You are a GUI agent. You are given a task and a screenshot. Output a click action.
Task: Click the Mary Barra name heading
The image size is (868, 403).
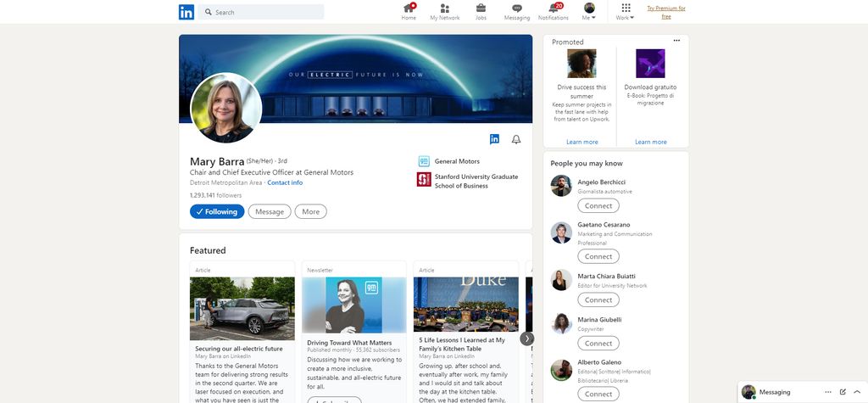(217, 162)
